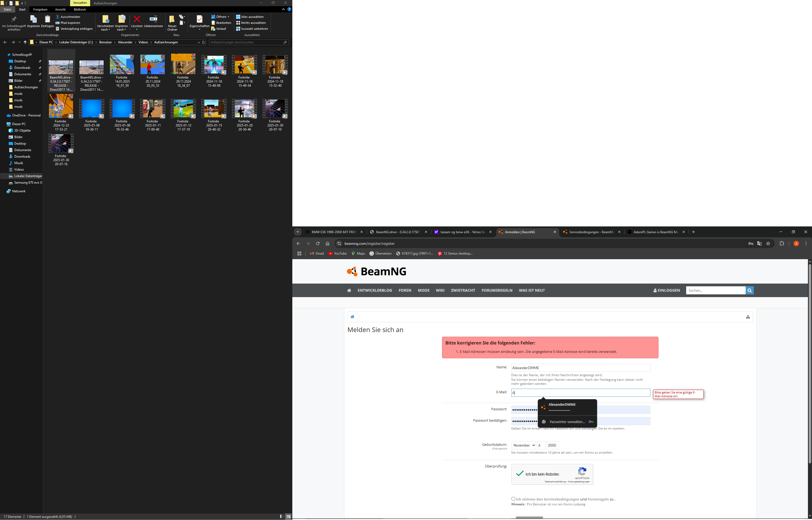Click Forenregeln link near checkbox
The height and width of the screenshot is (520, 812).
pyautogui.click(x=598, y=499)
